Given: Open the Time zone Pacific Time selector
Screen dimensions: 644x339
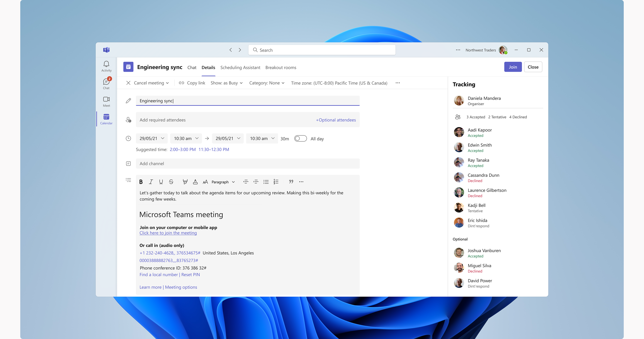Looking at the screenshot, I should pos(339,83).
